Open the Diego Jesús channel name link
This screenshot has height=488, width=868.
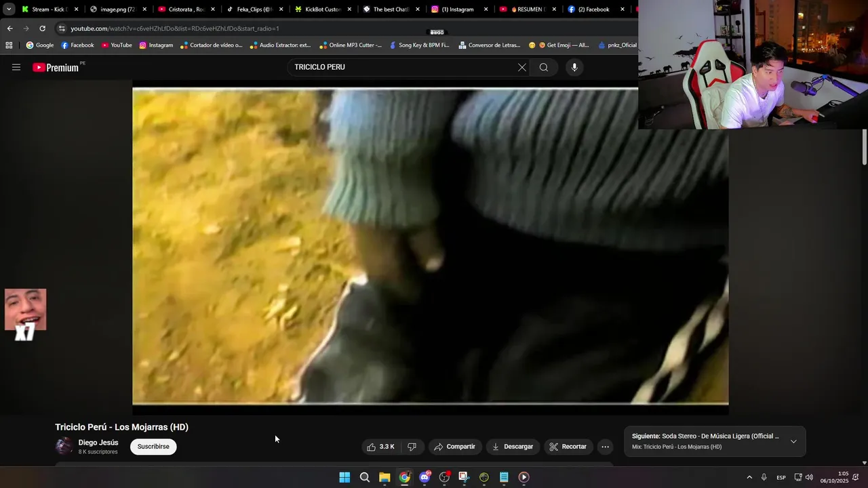[98, 443]
